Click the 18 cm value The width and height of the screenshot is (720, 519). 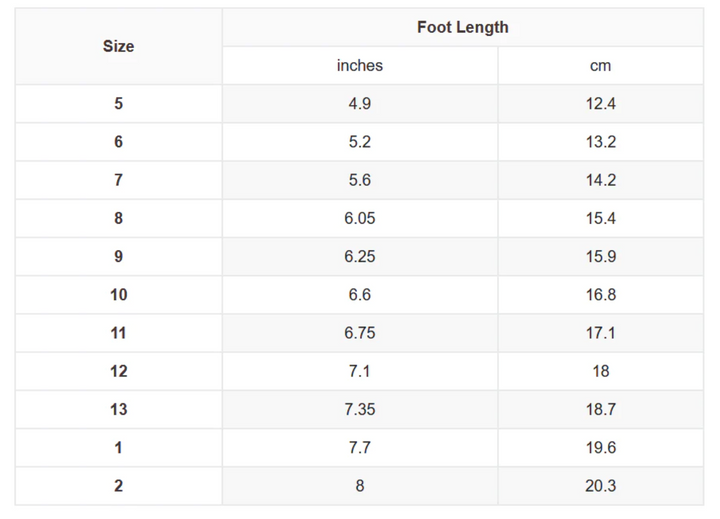(x=600, y=371)
